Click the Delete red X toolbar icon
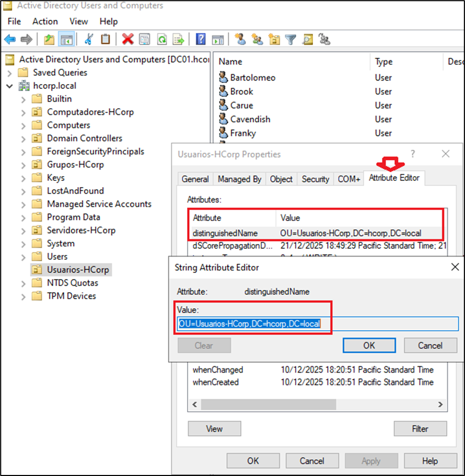Screen dimensions: 465x476 pyautogui.click(x=127, y=39)
